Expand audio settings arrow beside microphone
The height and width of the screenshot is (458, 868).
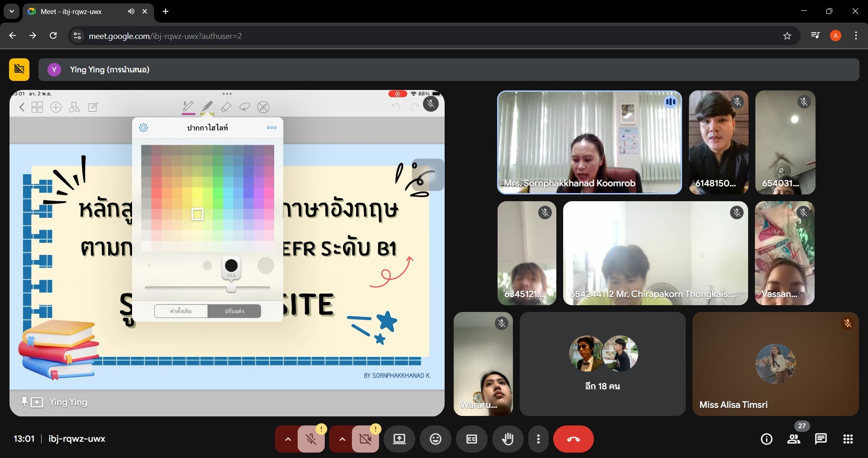pyautogui.click(x=288, y=439)
